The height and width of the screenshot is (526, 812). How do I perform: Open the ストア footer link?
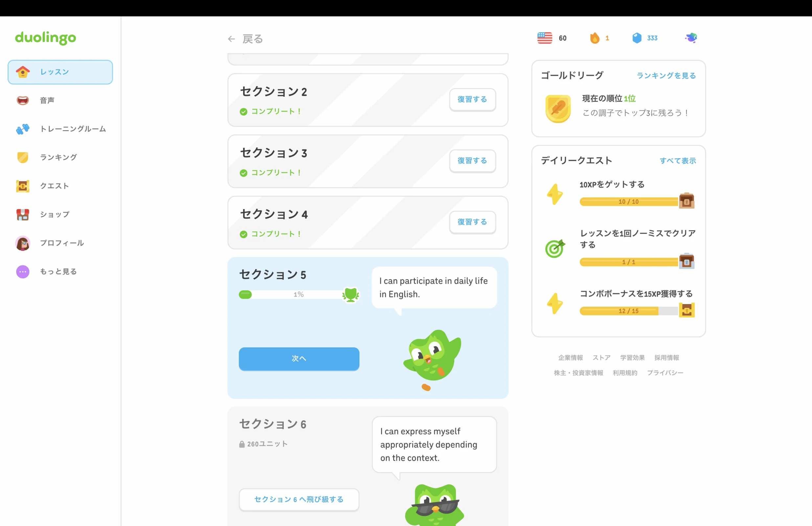pyautogui.click(x=601, y=358)
